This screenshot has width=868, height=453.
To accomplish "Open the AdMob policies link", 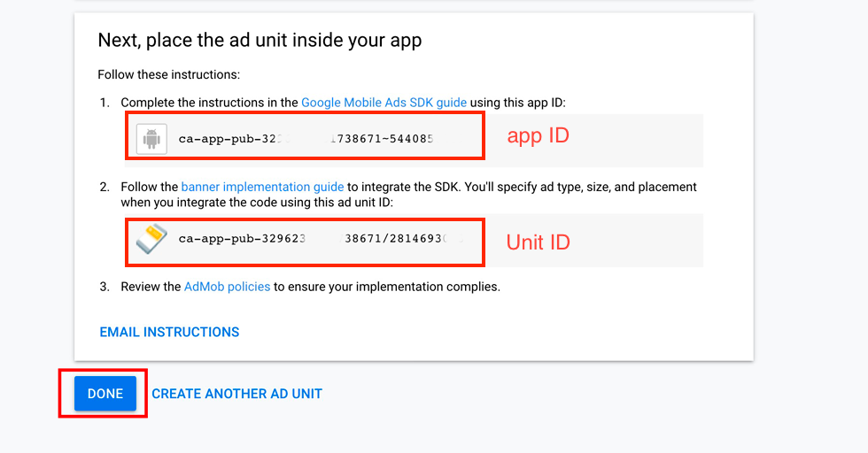I will coord(227,287).
